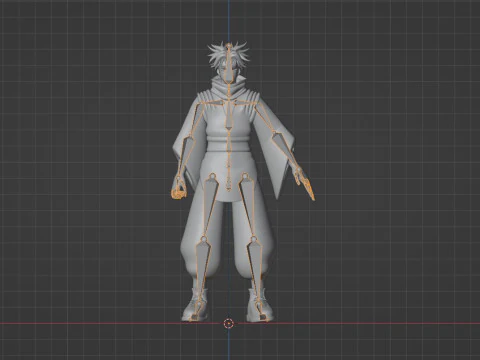Select the chest bone below the neck
Image resolution: width=480 pixels, height=360 pixels.
(x=228, y=115)
